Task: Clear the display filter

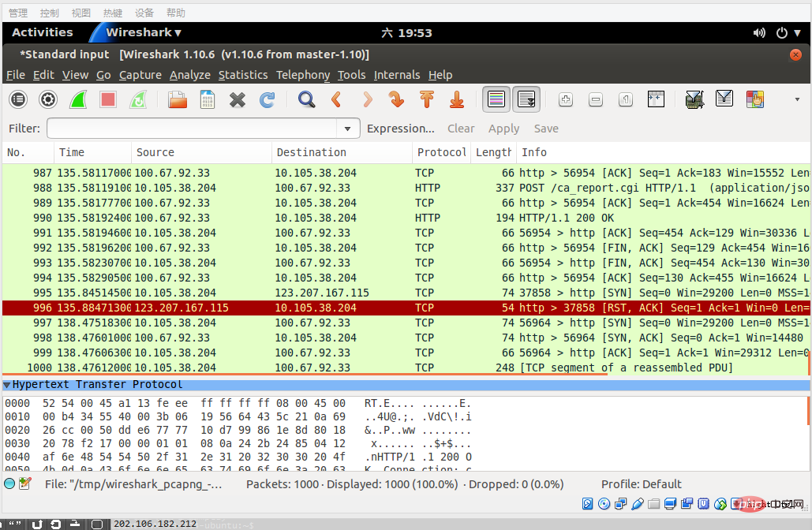Action: coord(461,129)
